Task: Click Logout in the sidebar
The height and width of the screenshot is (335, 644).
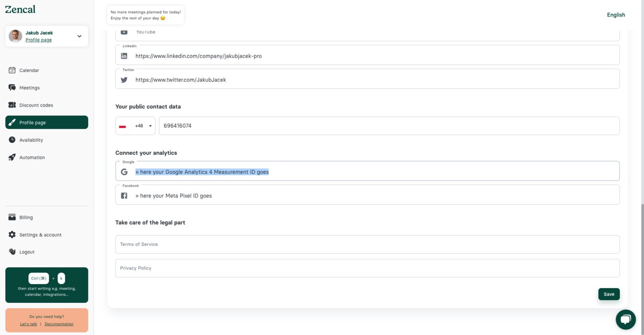Action: 26,252
